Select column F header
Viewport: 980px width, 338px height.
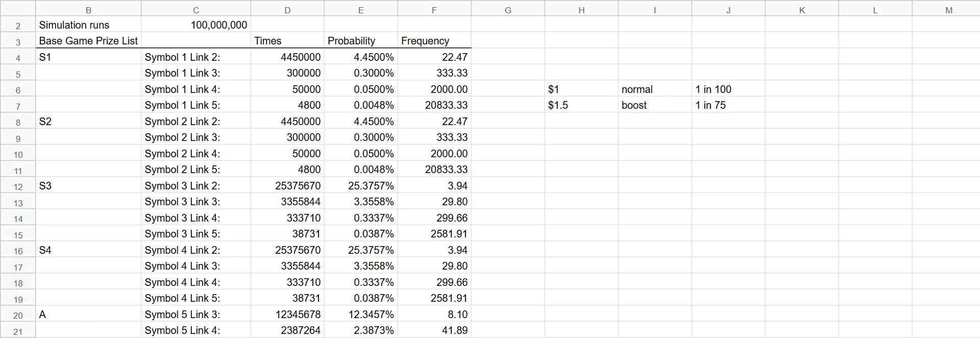click(434, 9)
